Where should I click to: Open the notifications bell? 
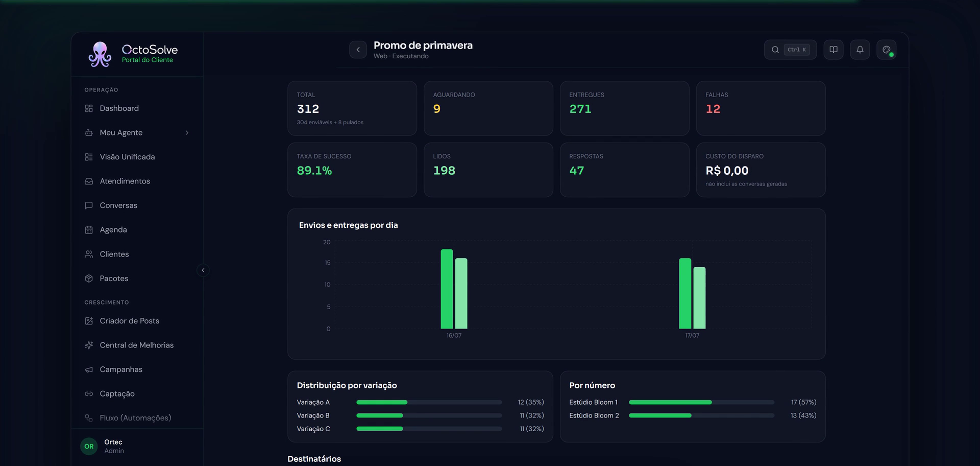(860, 50)
